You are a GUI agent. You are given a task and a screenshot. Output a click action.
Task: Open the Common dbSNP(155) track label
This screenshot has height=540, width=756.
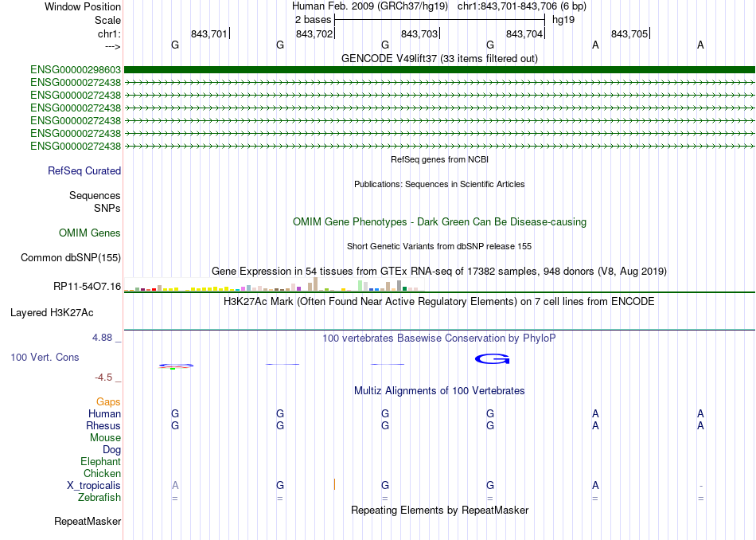[71, 258]
